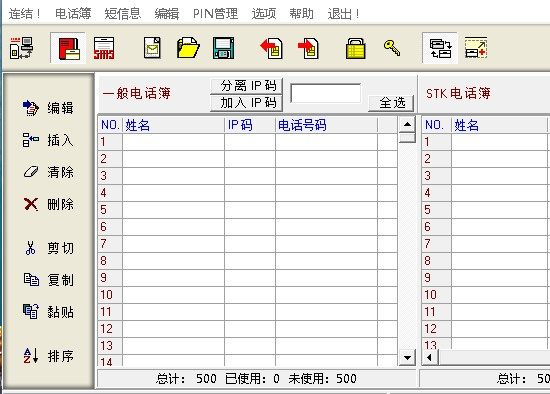Click the 清除 clear eraser button

coord(48,172)
